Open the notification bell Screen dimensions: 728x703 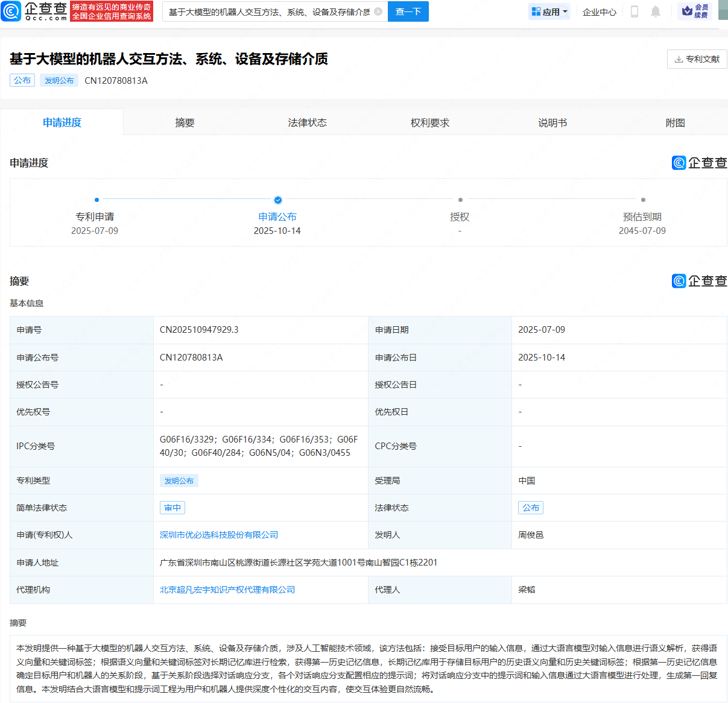coord(656,11)
